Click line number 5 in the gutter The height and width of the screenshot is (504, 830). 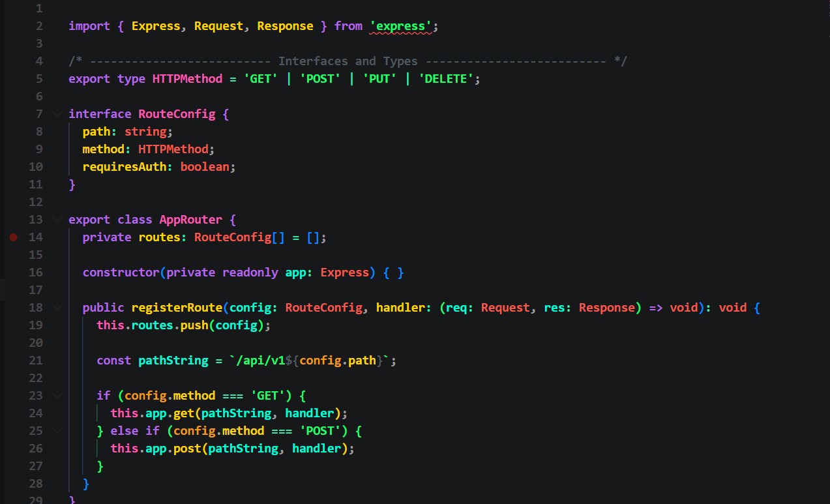click(39, 79)
